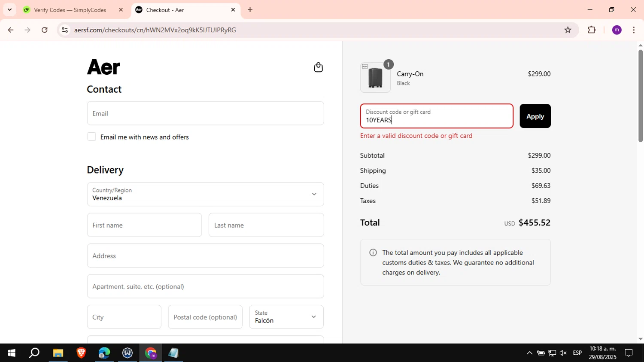Open the shopping bag cart icon

pyautogui.click(x=318, y=67)
